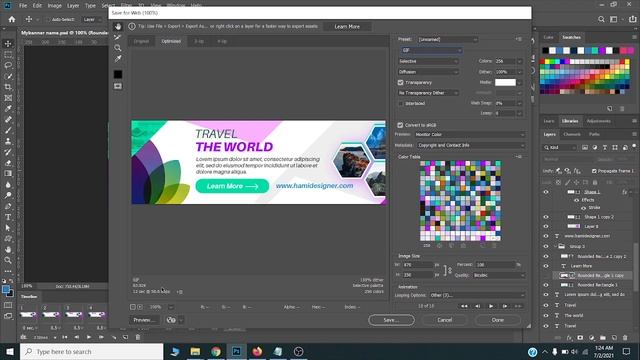Select the Zoom tool in Save for Web dialog

point(118,48)
